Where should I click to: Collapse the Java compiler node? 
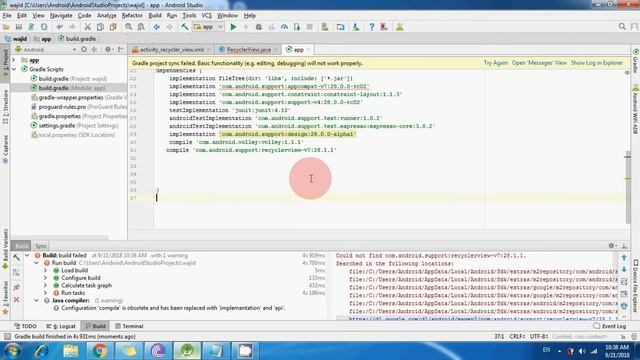click(37, 300)
